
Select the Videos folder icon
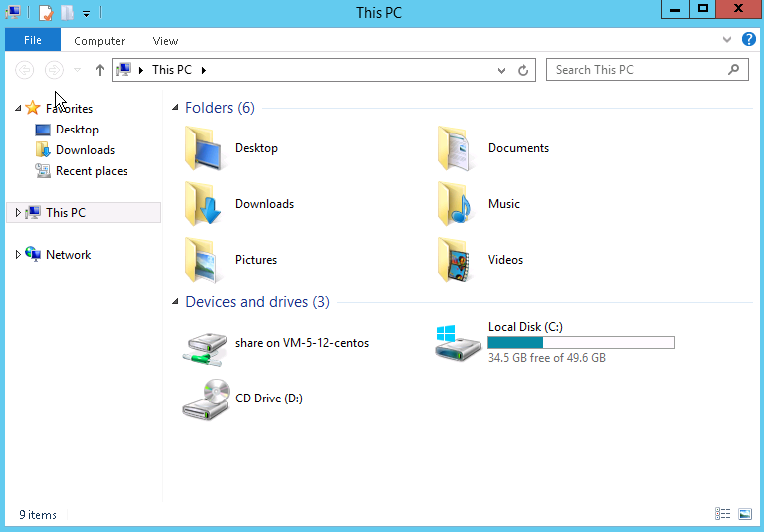coord(455,260)
